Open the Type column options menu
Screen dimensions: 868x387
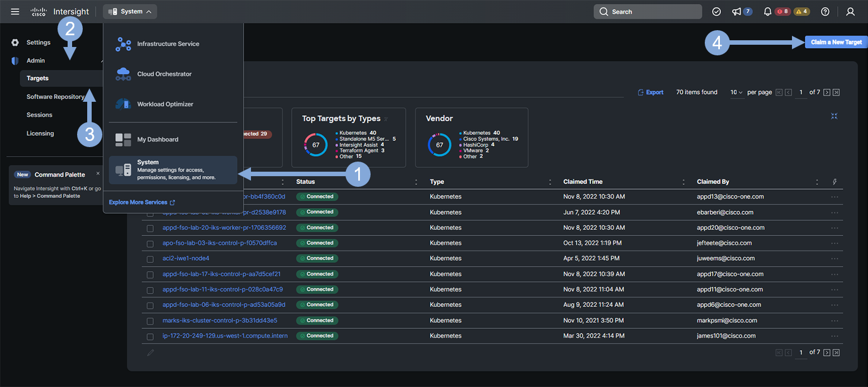click(551, 182)
